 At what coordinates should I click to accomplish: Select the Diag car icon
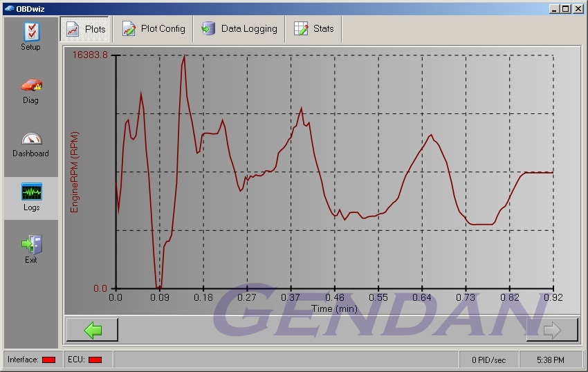pos(31,86)
